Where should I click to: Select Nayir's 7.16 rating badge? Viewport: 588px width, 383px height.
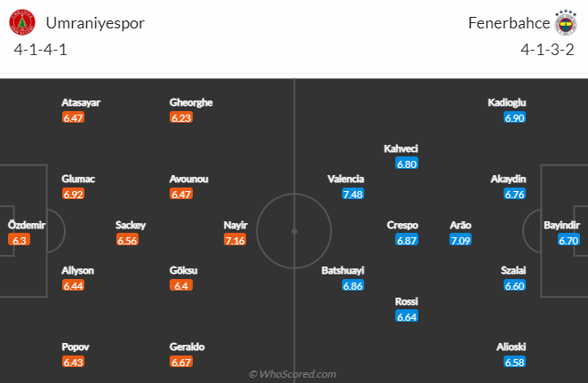point(234,240)
